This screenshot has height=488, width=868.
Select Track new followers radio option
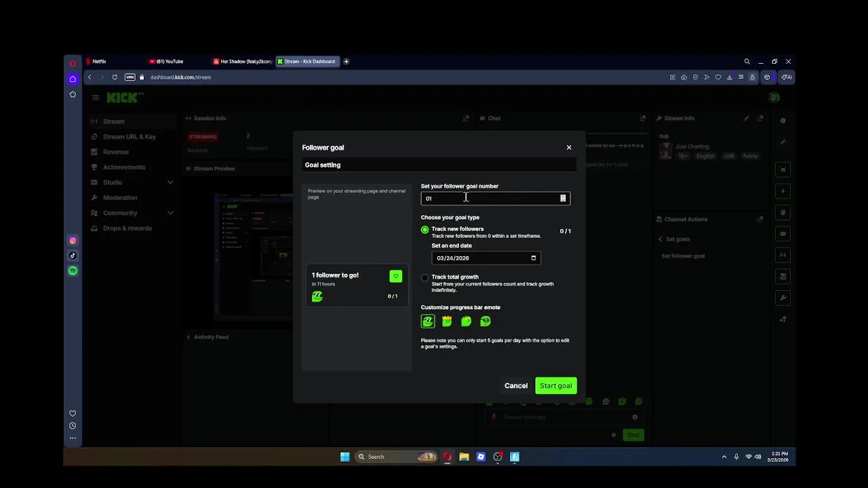pyautogui.click(x=425, y=230)
